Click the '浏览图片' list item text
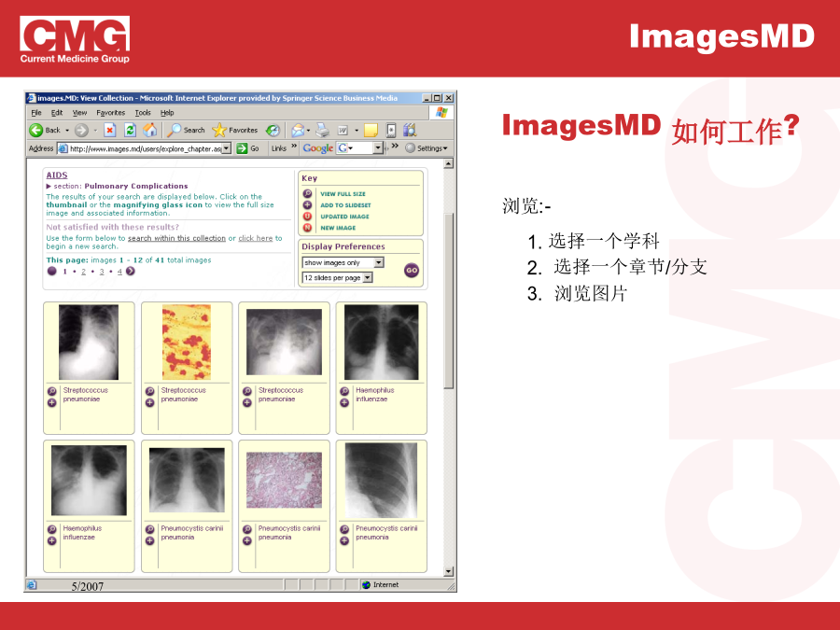Viewport: 840px width, 630px height. (591, 294)
